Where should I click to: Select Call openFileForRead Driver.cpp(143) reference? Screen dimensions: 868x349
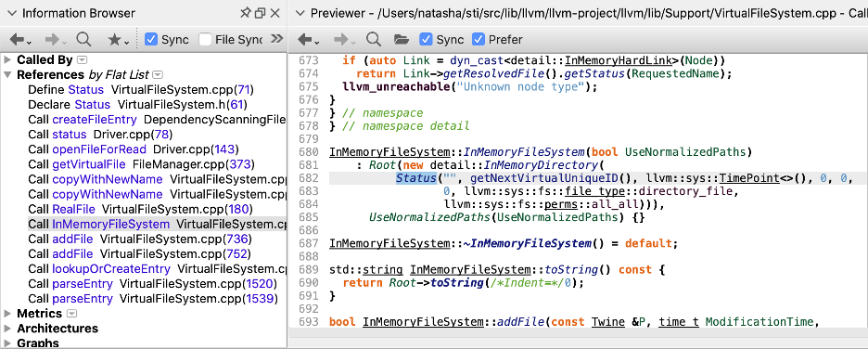[x=134, y=149]
